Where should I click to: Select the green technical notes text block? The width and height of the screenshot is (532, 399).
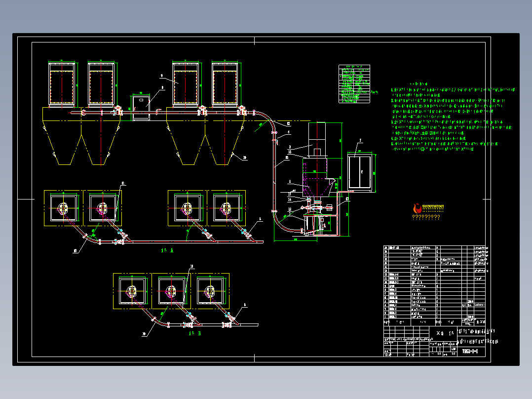(x=453, y=117)
